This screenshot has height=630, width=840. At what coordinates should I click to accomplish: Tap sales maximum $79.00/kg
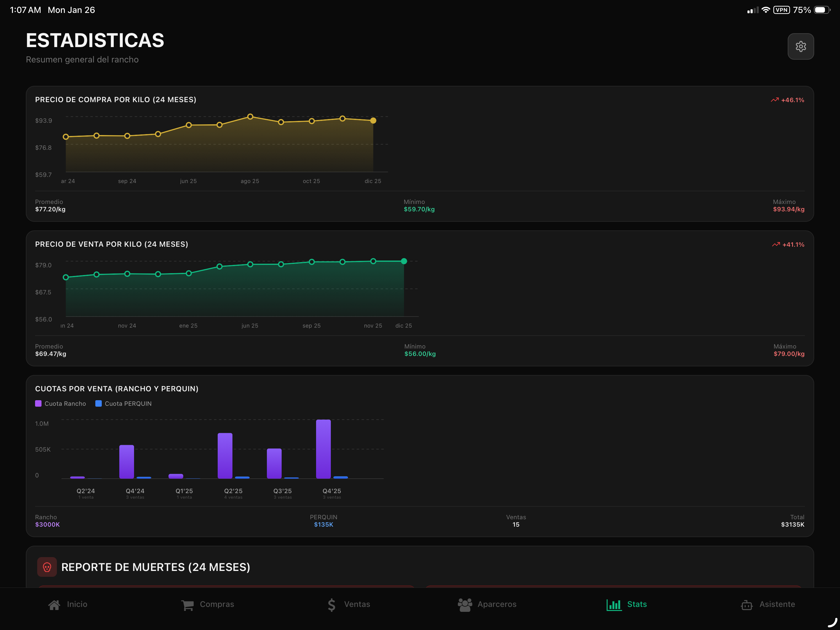coord(789,354)
